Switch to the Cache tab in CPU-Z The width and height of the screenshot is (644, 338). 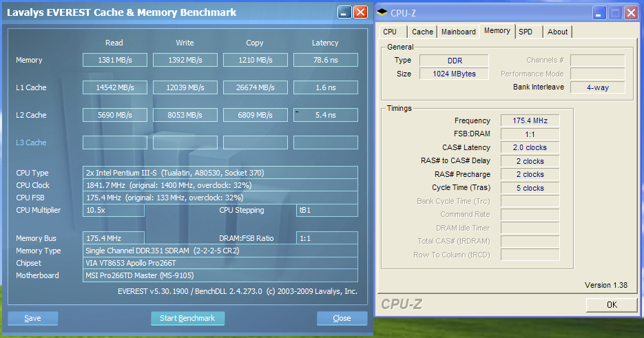pyautogui.click(x=422, y=32)
